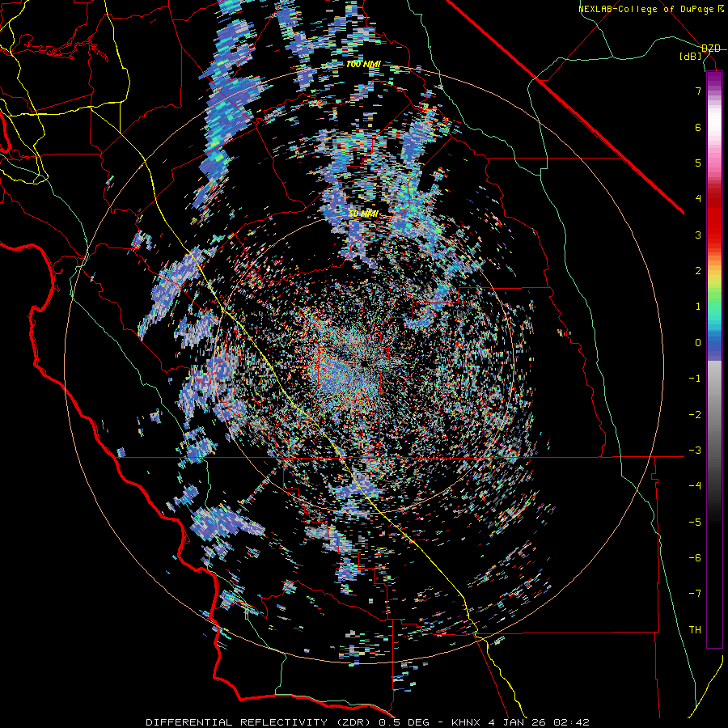
Task: Click the [dB] unit label
Action: (691, 57)
